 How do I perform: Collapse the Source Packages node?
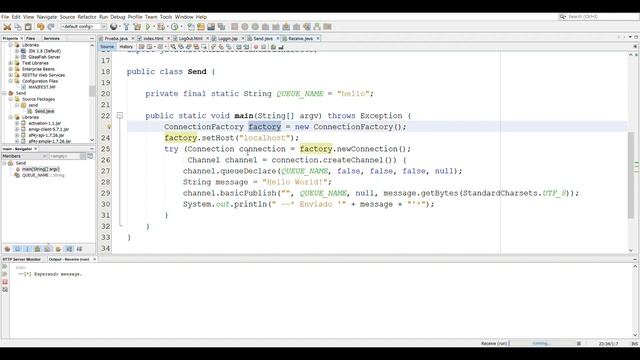click(10, 99)
